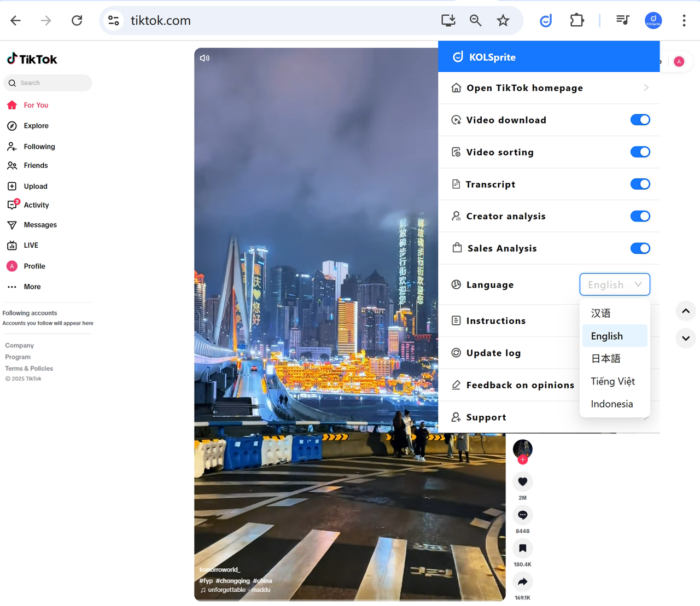Open comments with the speech bubble icon
The width and height of the screenshot is (700, 606).
[x=523, y=515]
